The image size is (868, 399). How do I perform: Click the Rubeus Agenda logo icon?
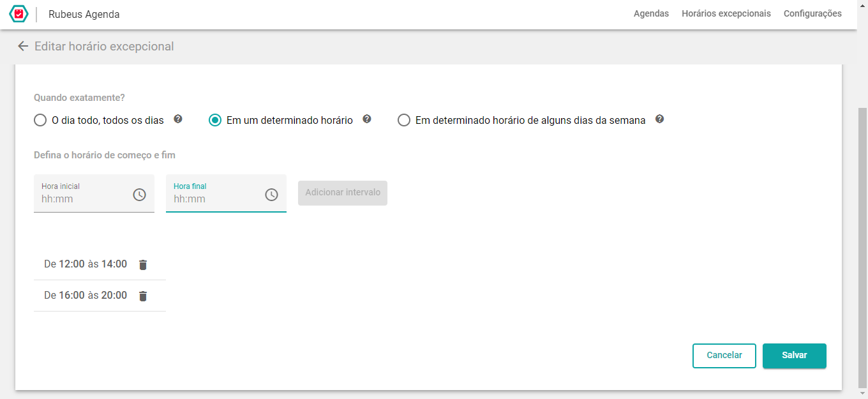click(x=19, y=13)
